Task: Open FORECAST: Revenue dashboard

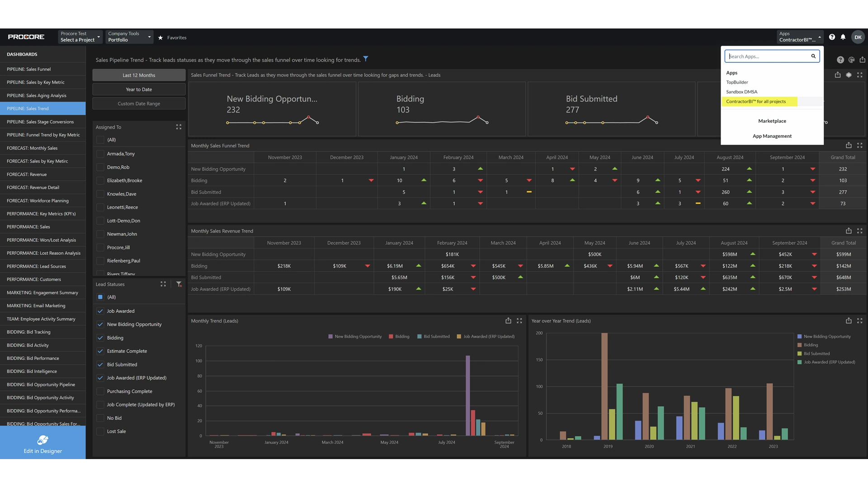Action: 27,174
